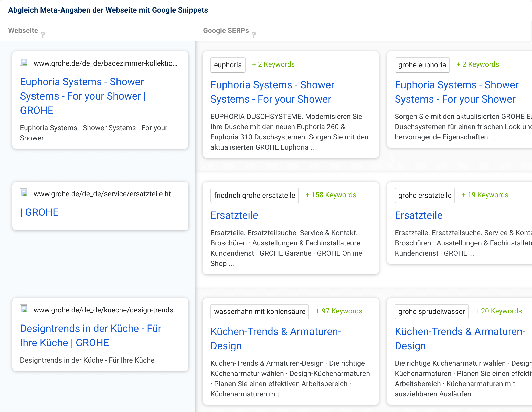Click description 'Designtrends in der Küche - Für Ihre Küche'
The width and height of the screenshot is (532, 412).
pos(87,360)
